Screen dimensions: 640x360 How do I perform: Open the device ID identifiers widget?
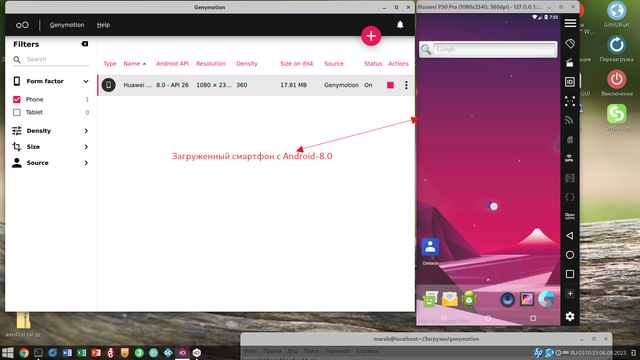[570, 82]
